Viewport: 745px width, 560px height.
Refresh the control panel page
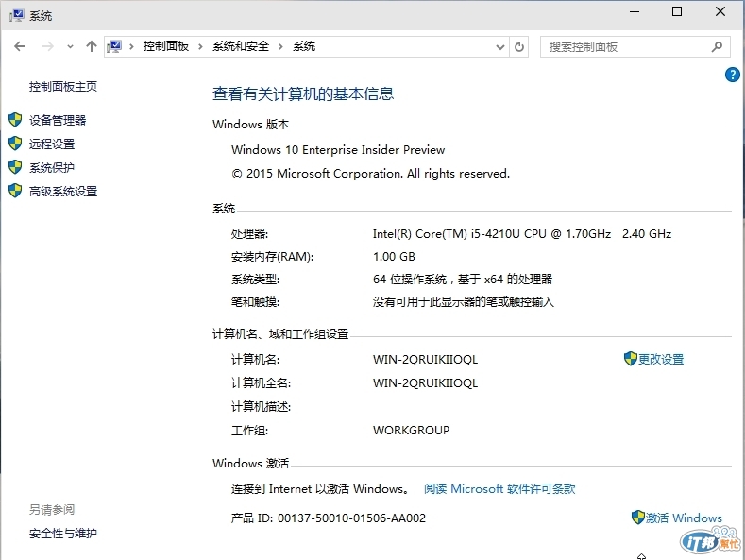coord(519,47)
